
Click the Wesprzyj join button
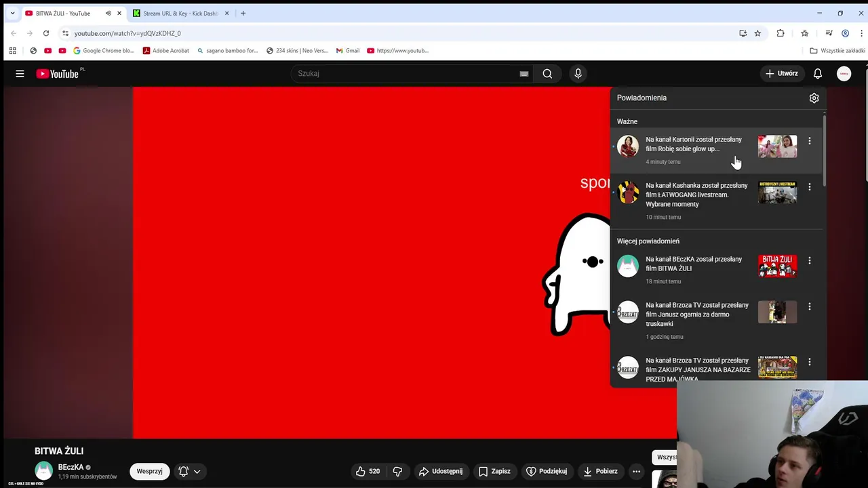pos(149,471)
